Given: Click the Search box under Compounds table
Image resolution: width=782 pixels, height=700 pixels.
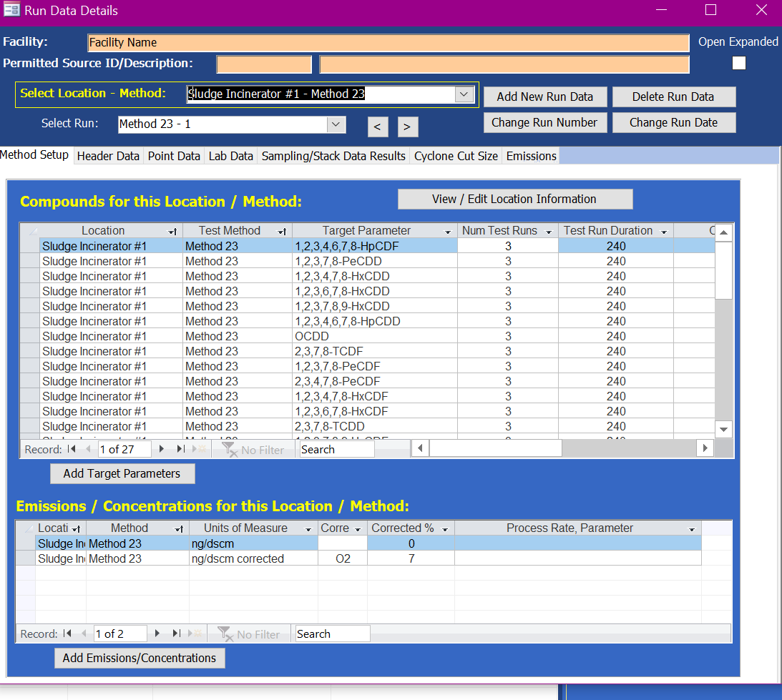Looking at the screenshot, I should point(336,450).
